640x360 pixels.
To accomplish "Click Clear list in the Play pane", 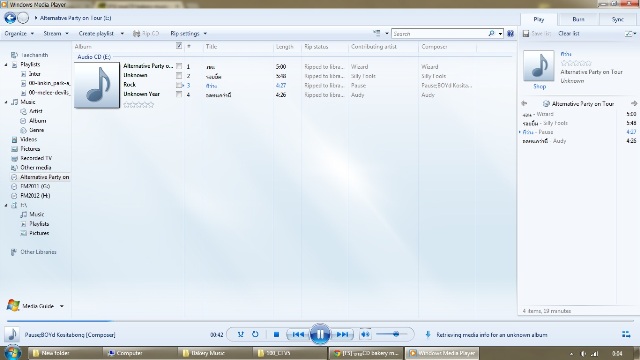I will coord(569,33).
